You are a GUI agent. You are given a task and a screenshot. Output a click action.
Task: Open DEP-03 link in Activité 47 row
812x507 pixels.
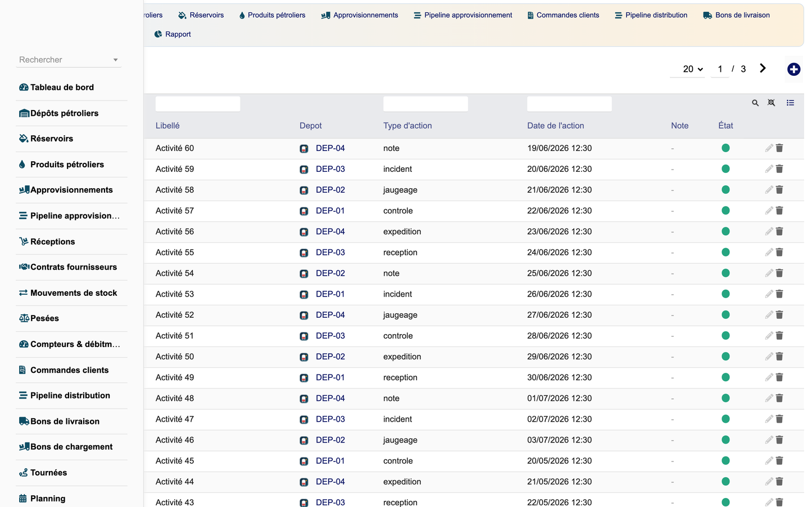point(330,419)
